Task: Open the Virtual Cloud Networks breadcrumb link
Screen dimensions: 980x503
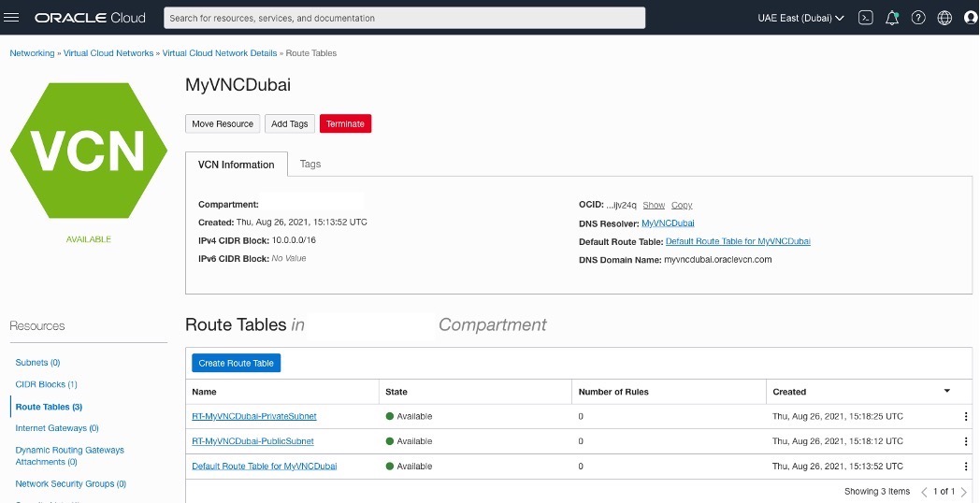Action: [x=108, y=53]
